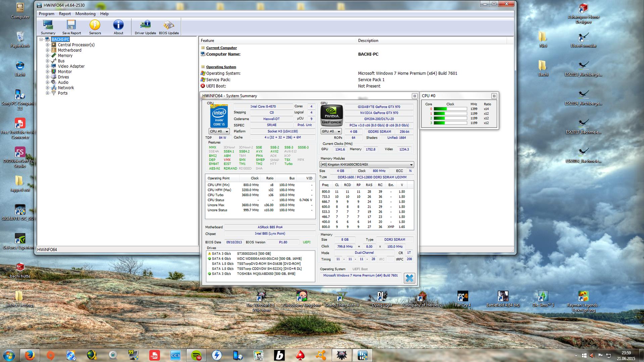Select the Audio tree item

[x=63, y=82]
